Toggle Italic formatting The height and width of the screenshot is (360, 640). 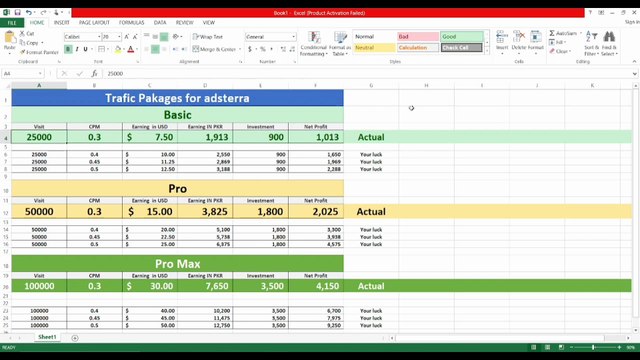77,49
